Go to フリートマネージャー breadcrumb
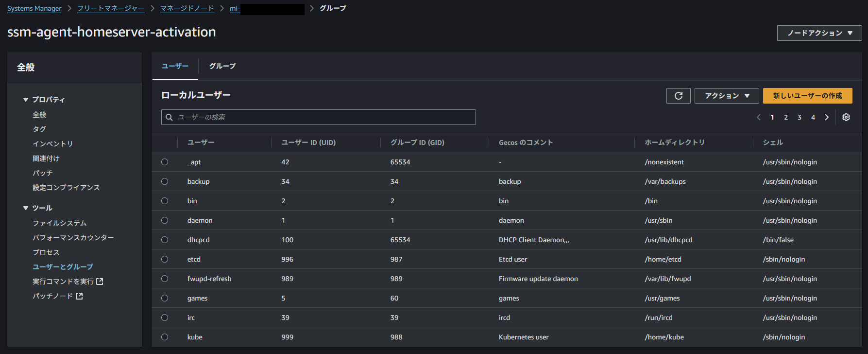The width and height of the screenshot is (868, 354). point(111,9)
